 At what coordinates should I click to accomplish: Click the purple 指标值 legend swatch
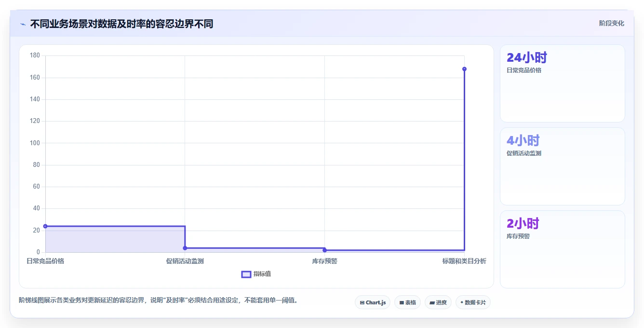[x=246, y=274]
